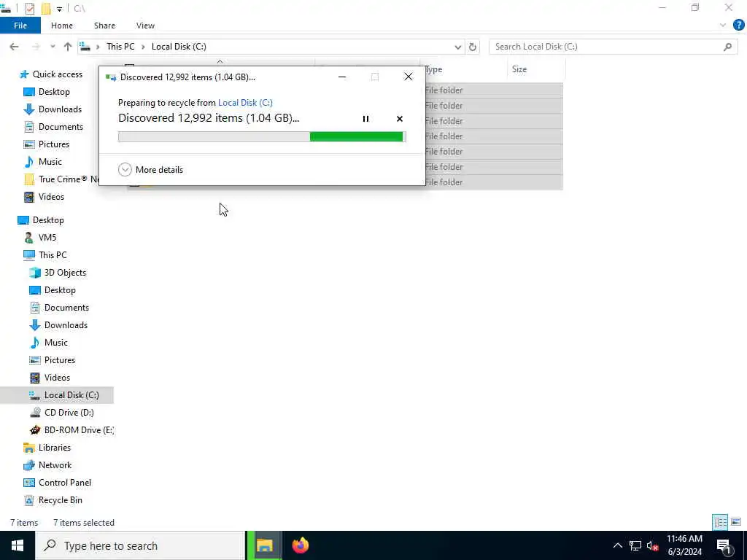Click the search magnifier icon
Screen dimensions: 747x560
pyautogui.click(x=727, y=47)
